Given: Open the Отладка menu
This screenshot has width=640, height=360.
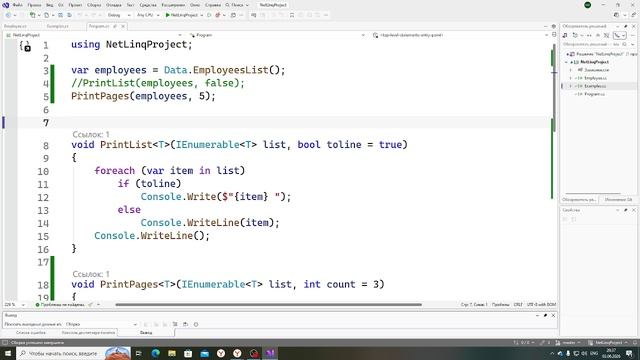Looking at the screenshot, I should click(113, 5).
